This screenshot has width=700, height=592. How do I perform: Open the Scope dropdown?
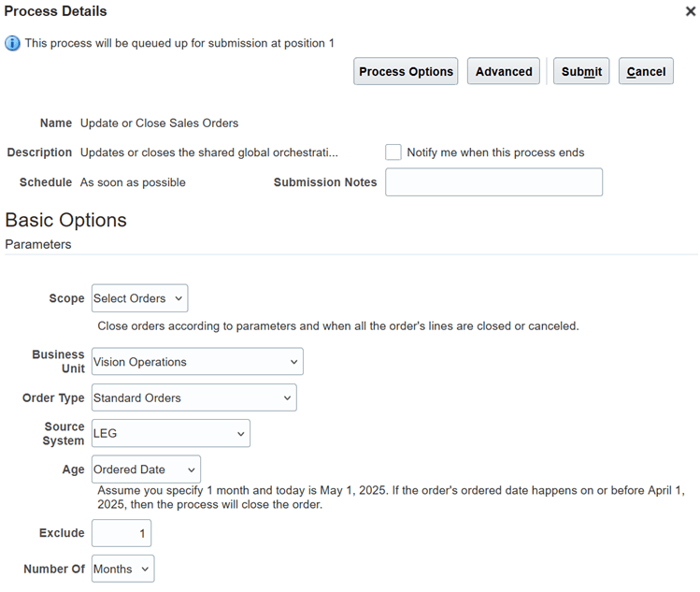tap(139, 298)
